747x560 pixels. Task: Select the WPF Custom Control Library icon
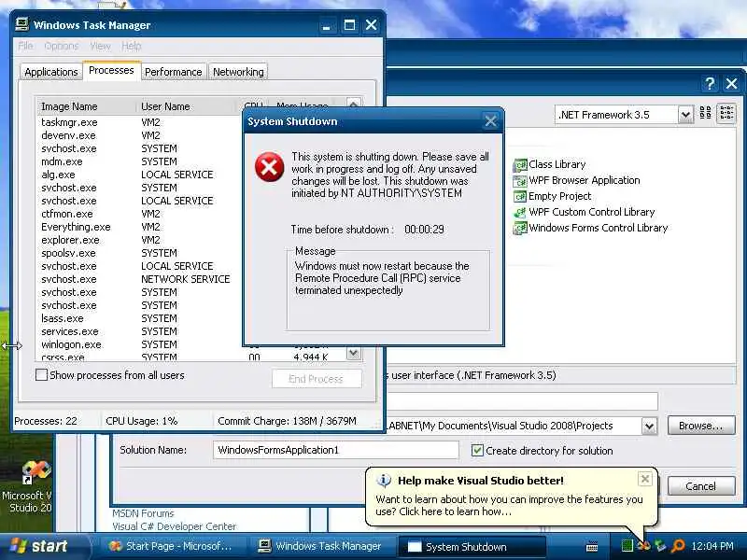point(520,213)
